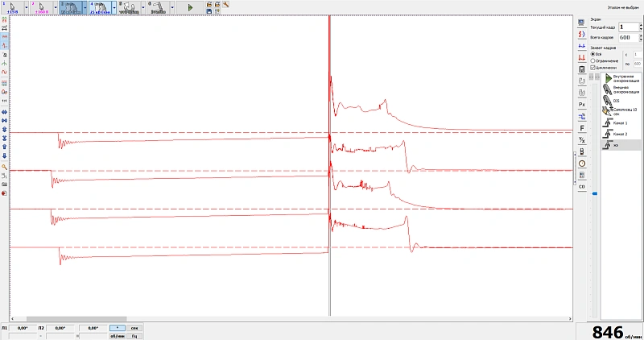This screenshot has width=644, height=340.
Task: Click the left double-arrow collapse button
Action: (592, 77)
